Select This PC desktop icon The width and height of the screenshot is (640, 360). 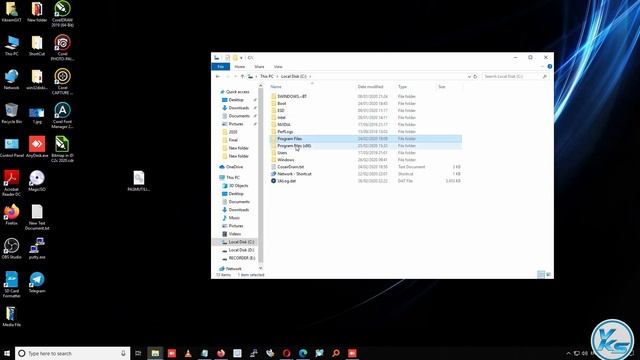tap(11, 45)
